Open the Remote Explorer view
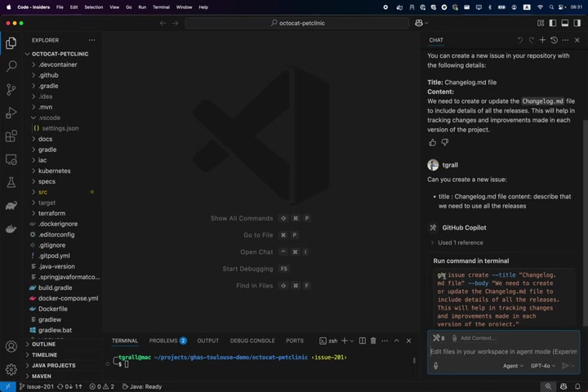588x392 pixels. [x=11, y=159]
